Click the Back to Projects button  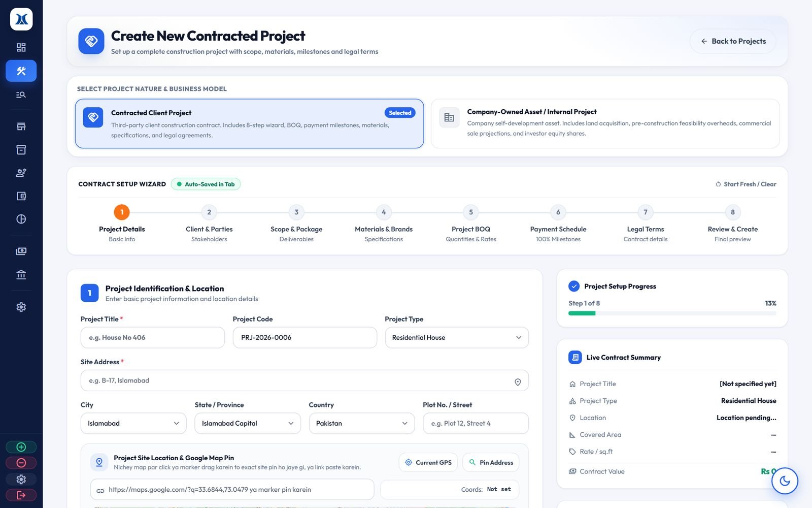pos(733,41)
